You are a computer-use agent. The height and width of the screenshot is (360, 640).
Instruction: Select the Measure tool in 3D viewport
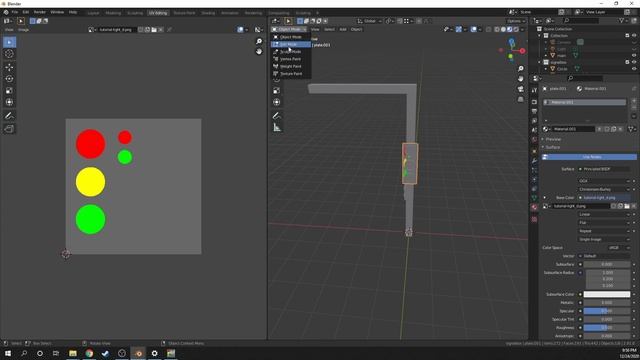[x=277, y=128]
